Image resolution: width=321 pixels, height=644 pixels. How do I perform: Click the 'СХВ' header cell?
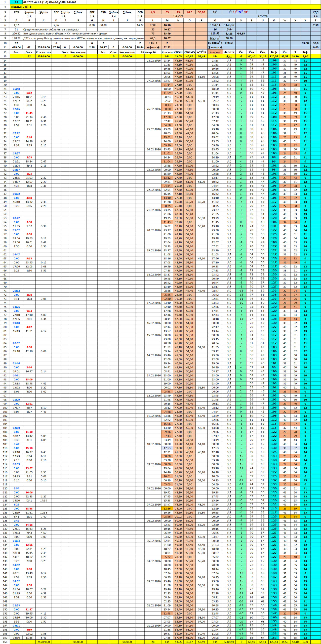tap(103, 12)
